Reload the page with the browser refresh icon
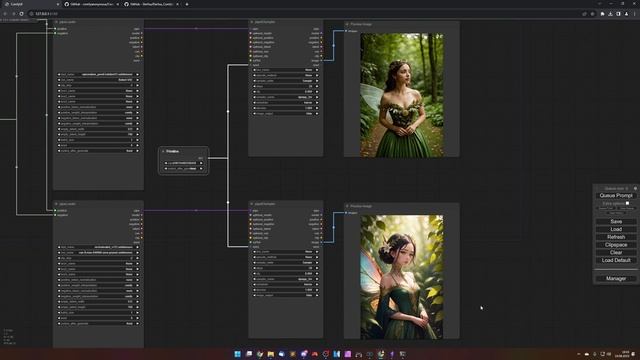 pos(21,13)
